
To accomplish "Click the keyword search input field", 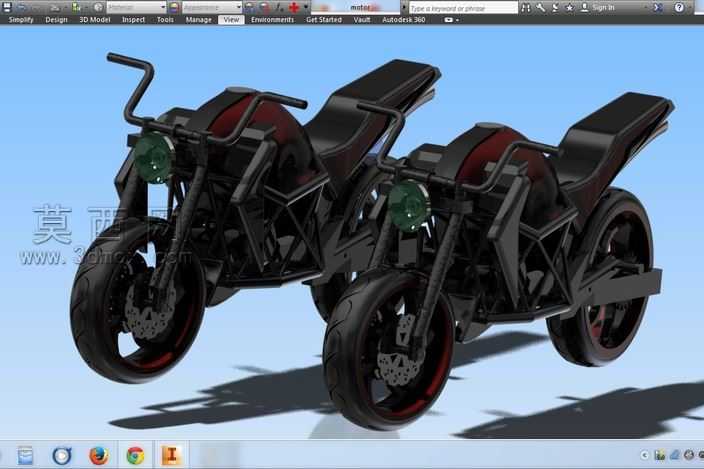I will point(463,8).
